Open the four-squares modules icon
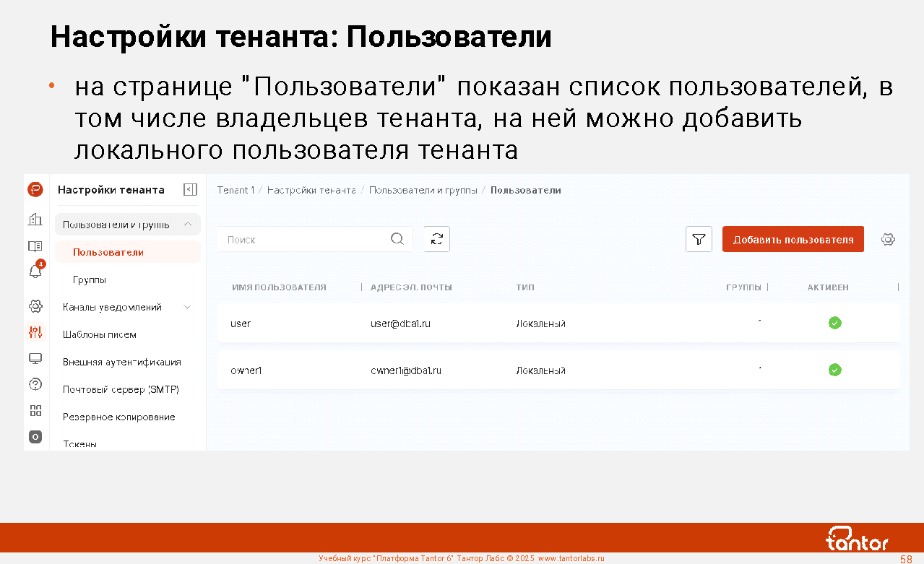The image size is (924, 564). point(35,410)
